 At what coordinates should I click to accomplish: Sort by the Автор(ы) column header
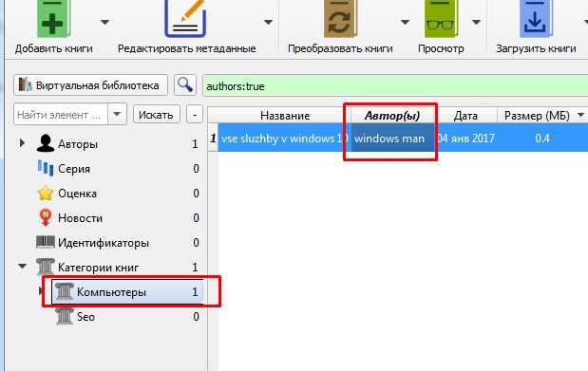(x=392, y=116)
